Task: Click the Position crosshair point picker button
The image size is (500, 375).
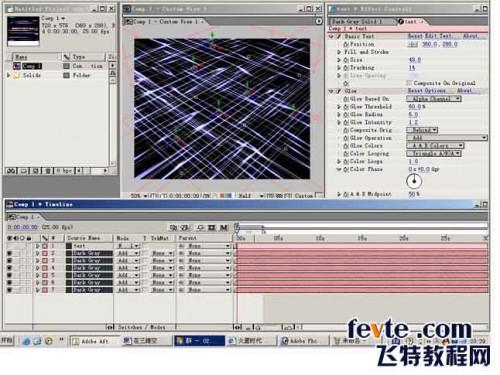Action: tap(413, 44)
